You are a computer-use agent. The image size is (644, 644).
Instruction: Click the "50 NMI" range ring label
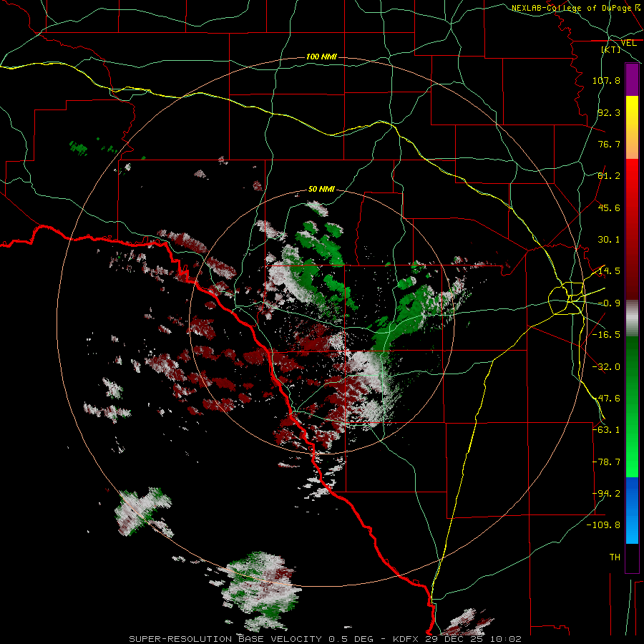321,189
